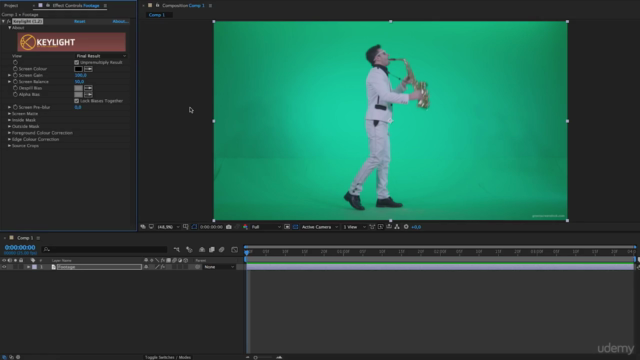Toggle Alpha Bias stopwatch
This screenshot has width=640, height=360.
coord(15,95)
